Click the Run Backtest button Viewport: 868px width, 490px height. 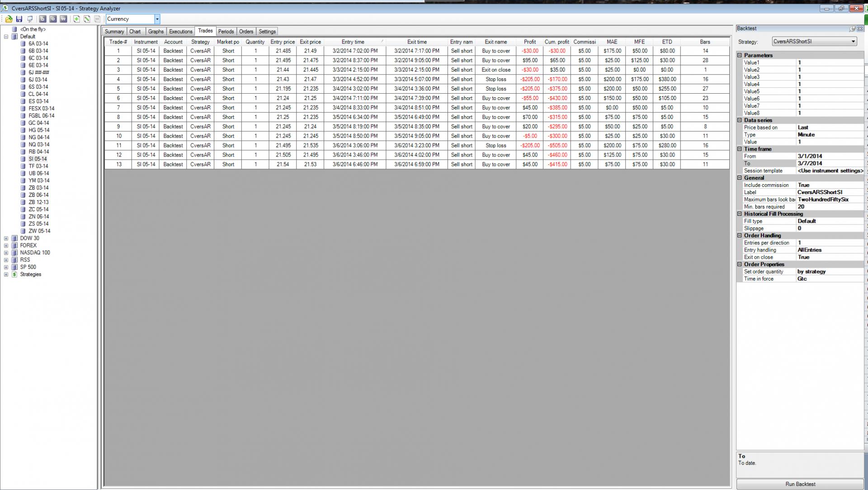tap(800, 484)
